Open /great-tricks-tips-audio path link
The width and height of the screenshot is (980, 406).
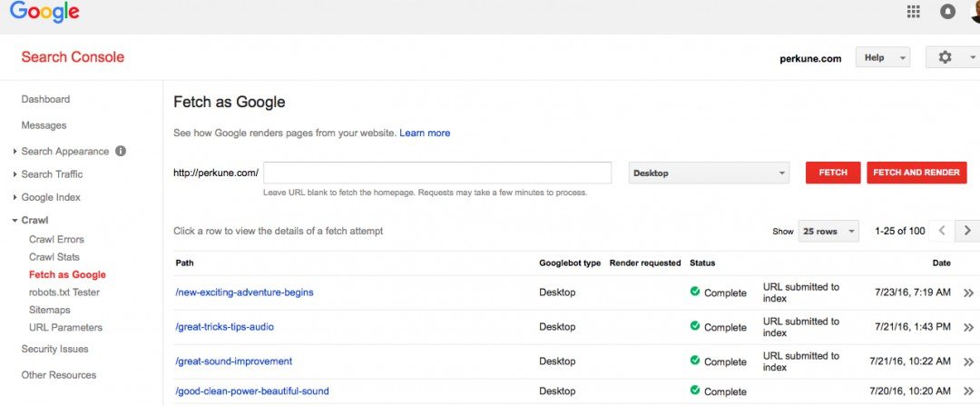coord(224,327)
